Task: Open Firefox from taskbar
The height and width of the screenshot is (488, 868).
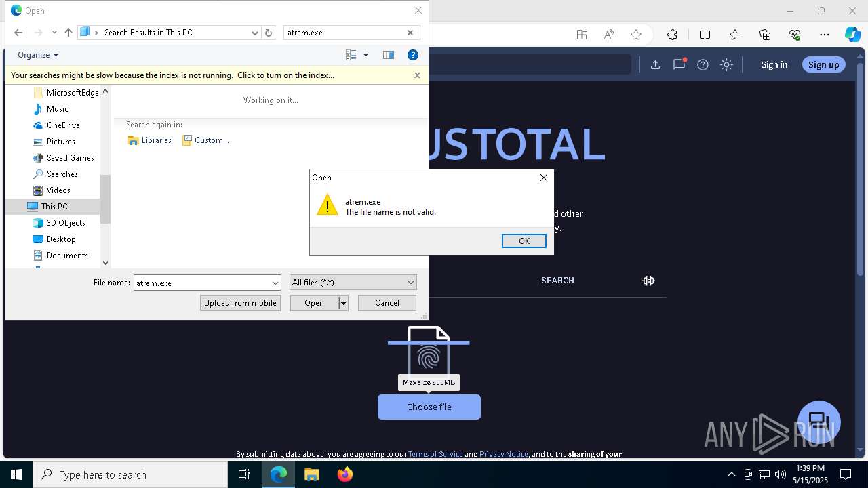Action: pyautogui.click(x=344, y=474)
